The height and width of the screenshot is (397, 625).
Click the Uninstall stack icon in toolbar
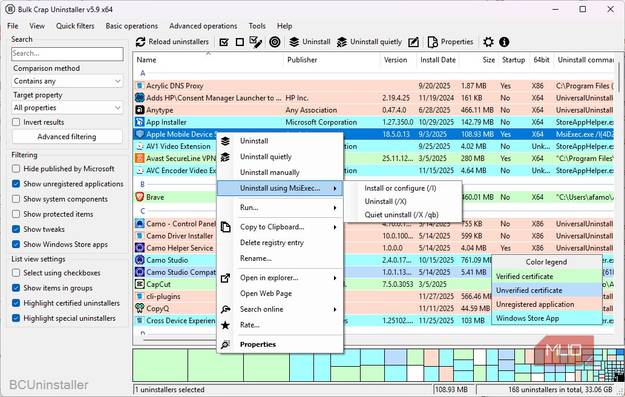click(x=294, y=42)
